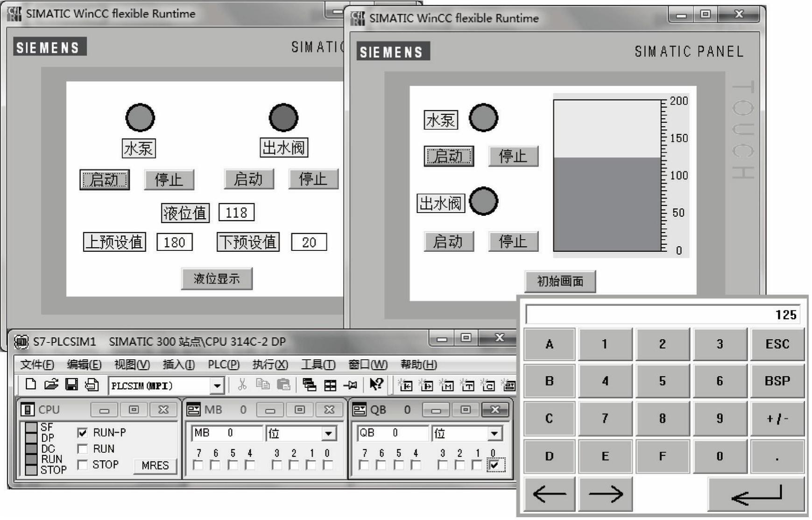Click the Save icon in PLCSIM toolbar
The width and height of the screenshot is (812, 520).
pos(71,385)
